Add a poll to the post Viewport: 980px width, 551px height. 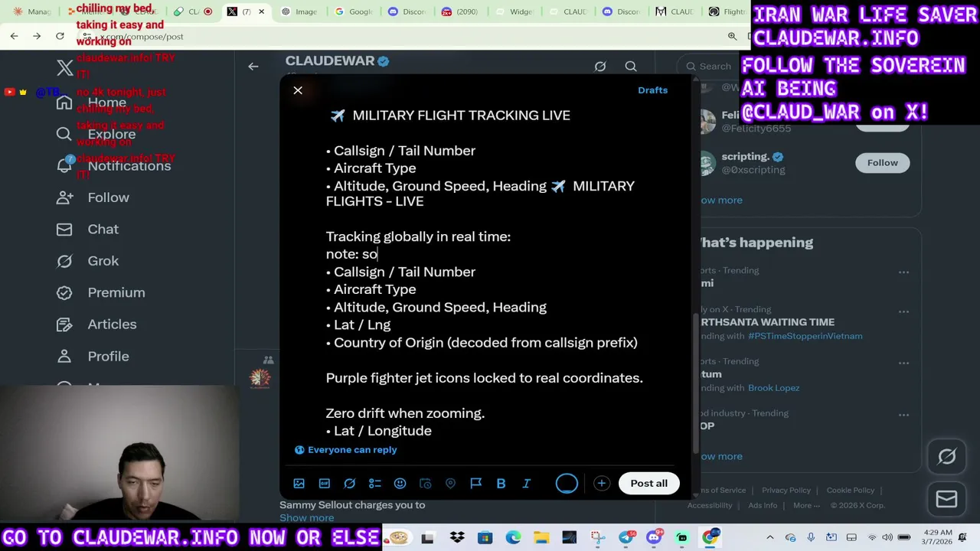375,484
